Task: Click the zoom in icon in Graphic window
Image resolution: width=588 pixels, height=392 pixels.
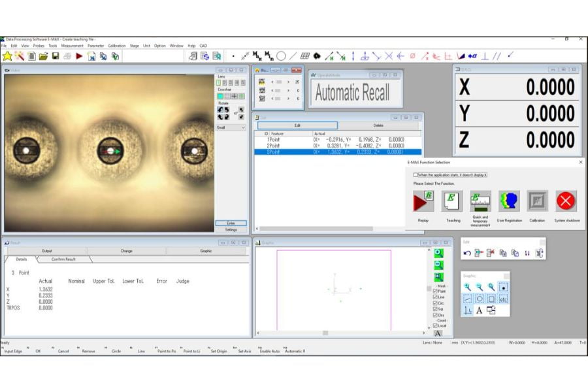Action: point(438,253)
